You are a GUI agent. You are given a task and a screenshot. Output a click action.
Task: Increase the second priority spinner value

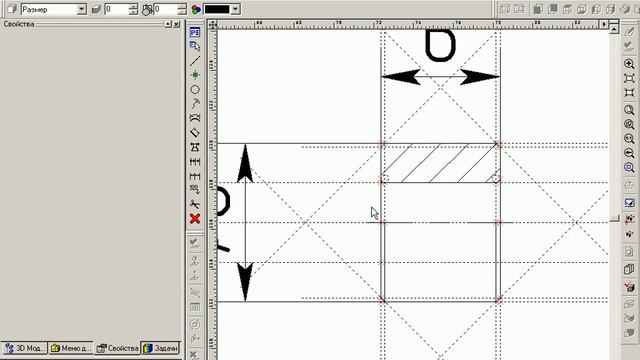click(182, 7)
